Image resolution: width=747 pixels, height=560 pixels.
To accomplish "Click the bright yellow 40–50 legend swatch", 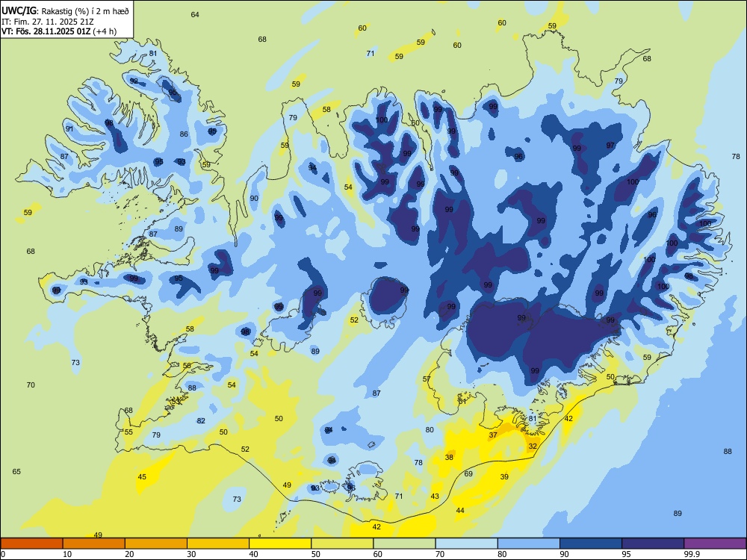I will [280, 544].
